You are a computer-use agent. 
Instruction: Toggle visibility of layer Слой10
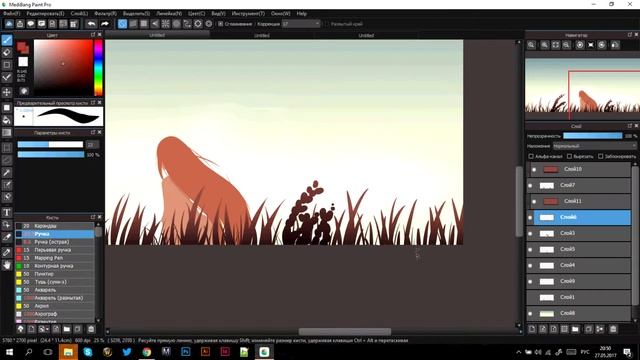[534, 169]
